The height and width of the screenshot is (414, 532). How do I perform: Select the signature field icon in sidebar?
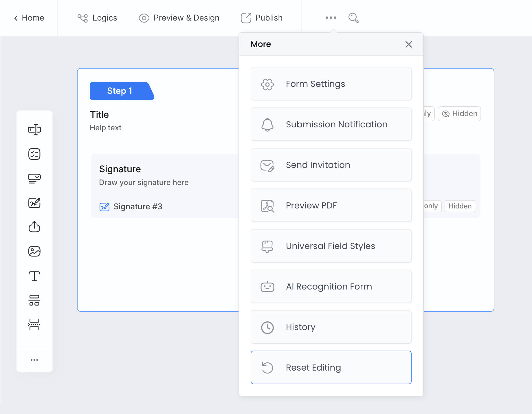(x=34, y=203)
